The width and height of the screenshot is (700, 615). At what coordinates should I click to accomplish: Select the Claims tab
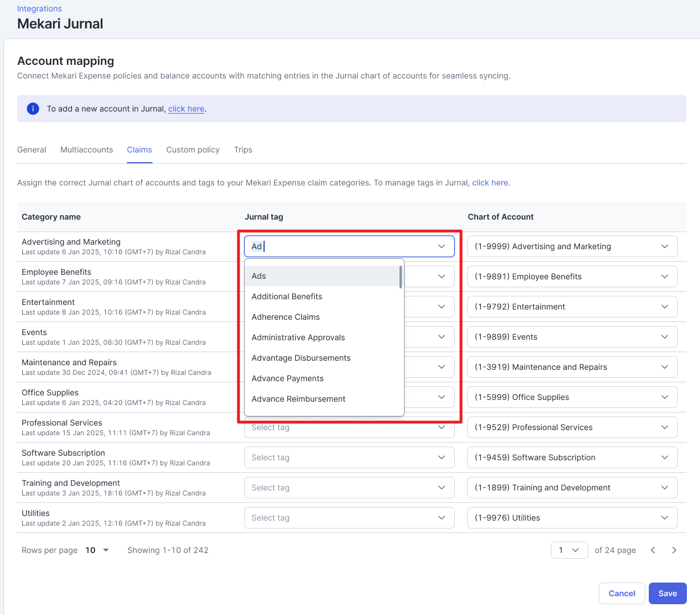(x=139, y=150)
